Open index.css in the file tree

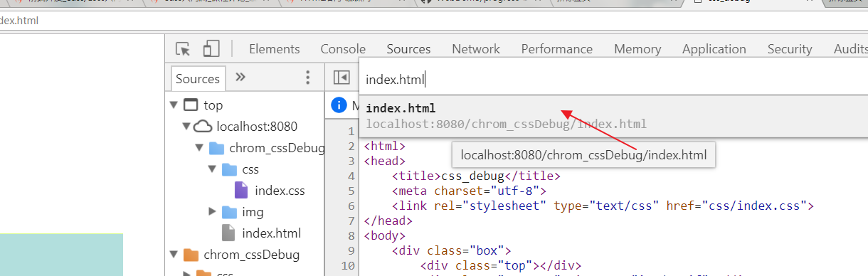coord(280,191)
